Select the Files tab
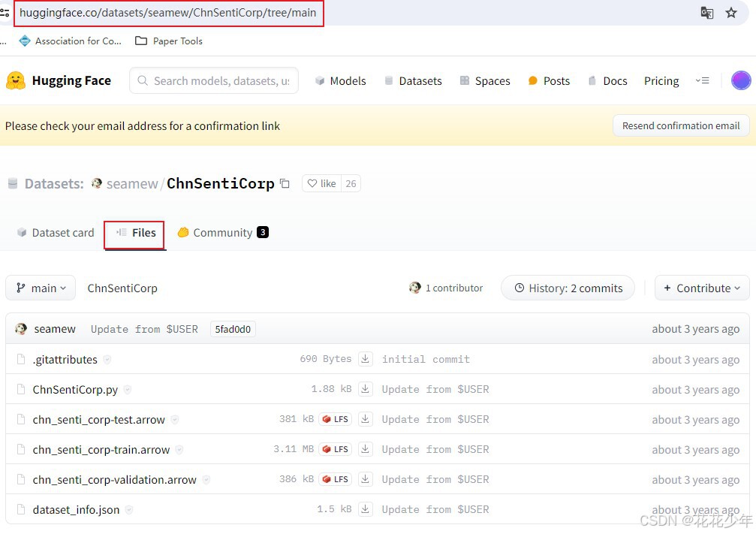 135,233
